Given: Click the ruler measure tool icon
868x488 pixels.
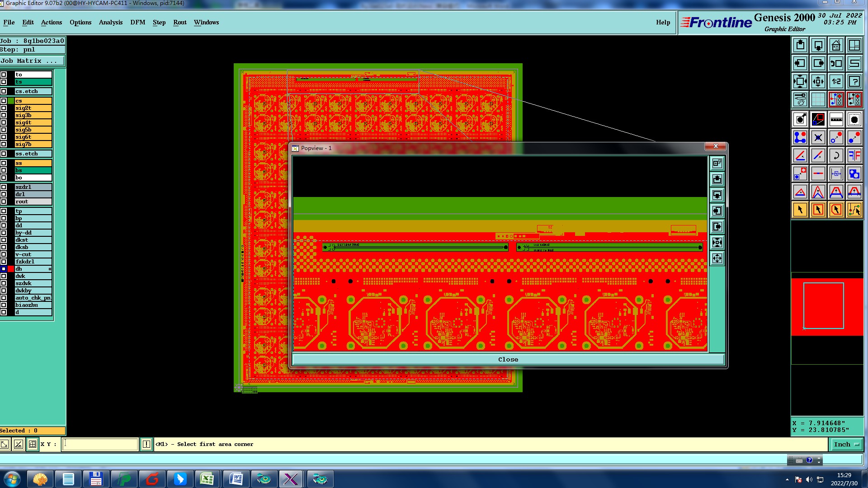Looking at the screenshot, I should 836,120.
